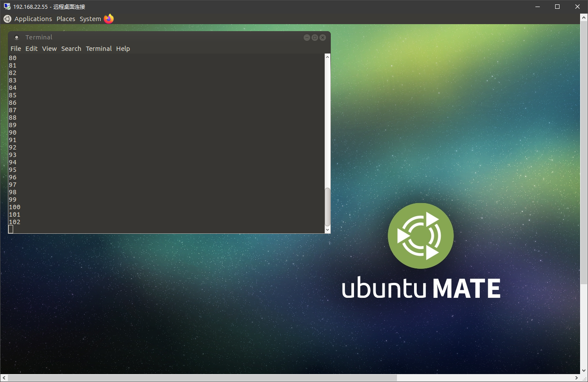Image resolution: width=588 pixels, height=382 pixels.
Task: Click the remote desktop scroll up arrow
Action: [x=584, y=18]
